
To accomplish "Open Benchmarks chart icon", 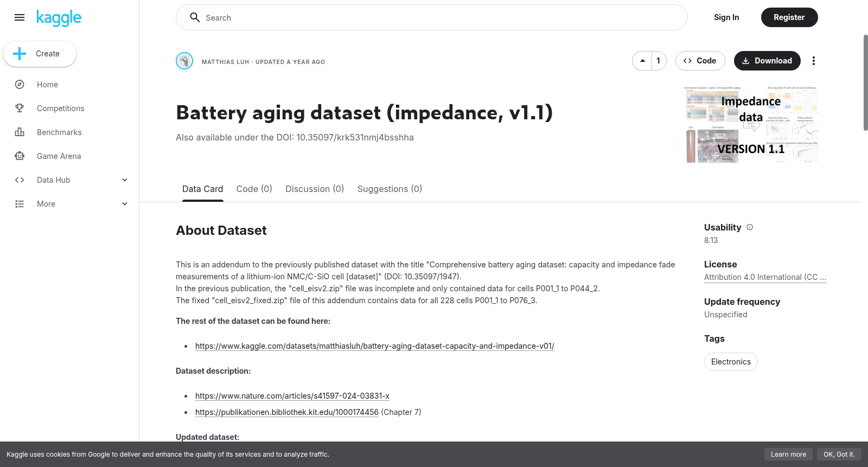I will [20, 132].
